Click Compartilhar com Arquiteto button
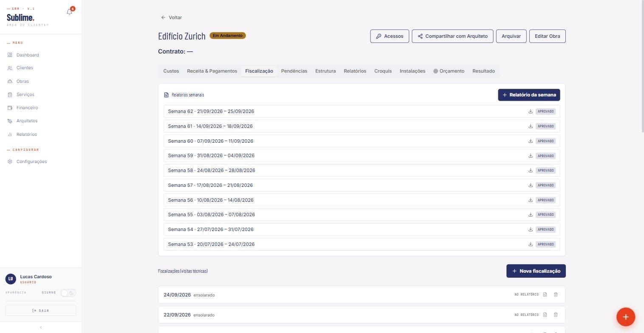The height and width of the screenshot is (333, 644). pos(452,36)
